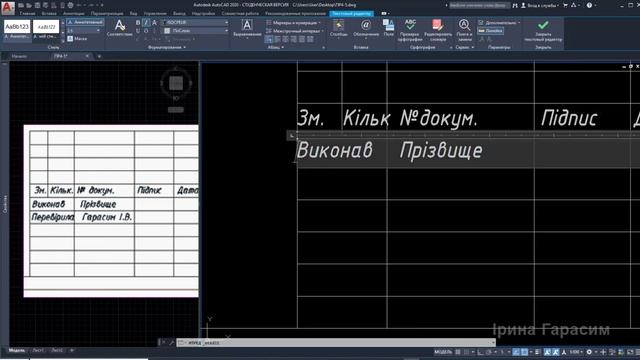Toggle the grid display status bar icon
Screen dimensions: 640x360
pyautogui.click(x=458, y=352)
